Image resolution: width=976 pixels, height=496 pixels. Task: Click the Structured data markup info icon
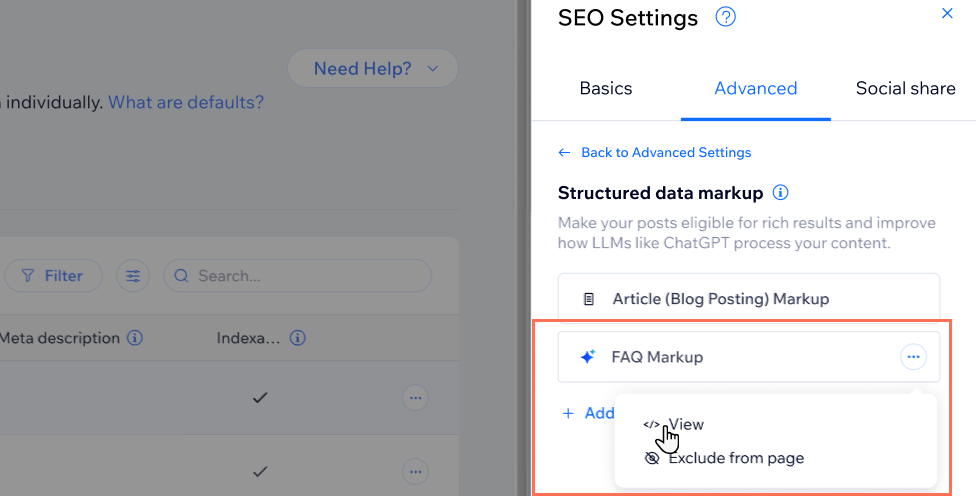781,192
